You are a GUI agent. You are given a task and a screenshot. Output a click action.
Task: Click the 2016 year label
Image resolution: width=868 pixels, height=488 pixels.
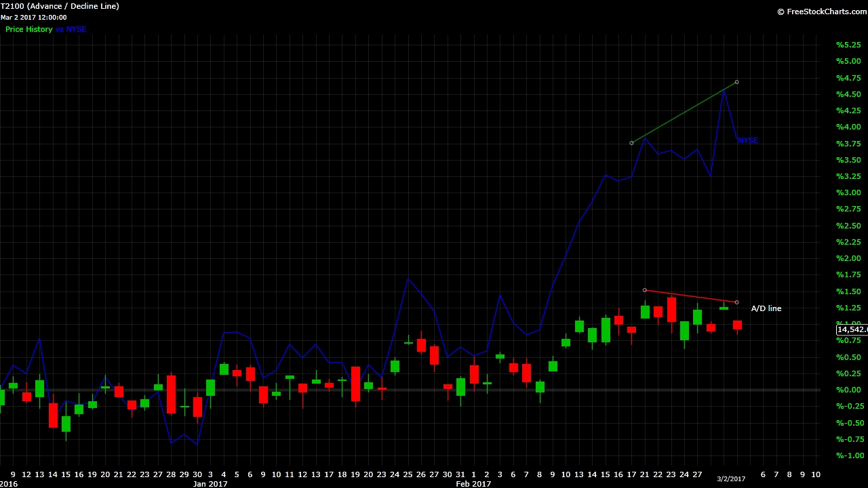click(x=9, y=484)
